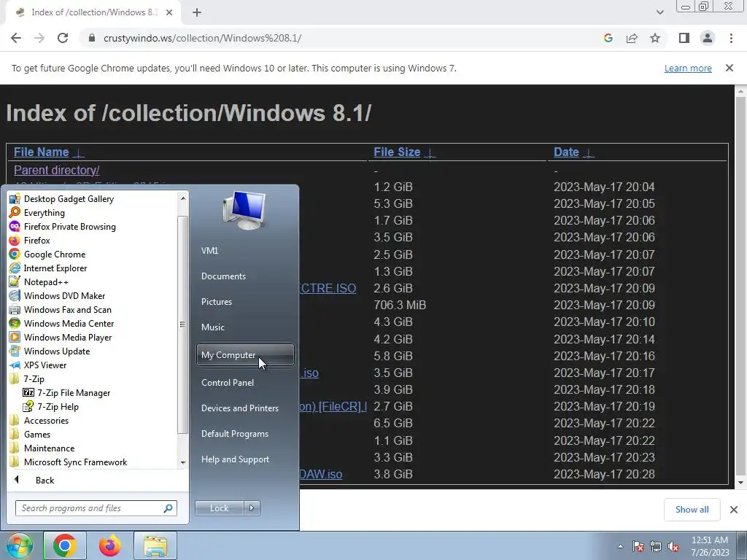Viewport: 747px width, 560px height.
Task: Open Default Programs
Action: coord(234,434)
